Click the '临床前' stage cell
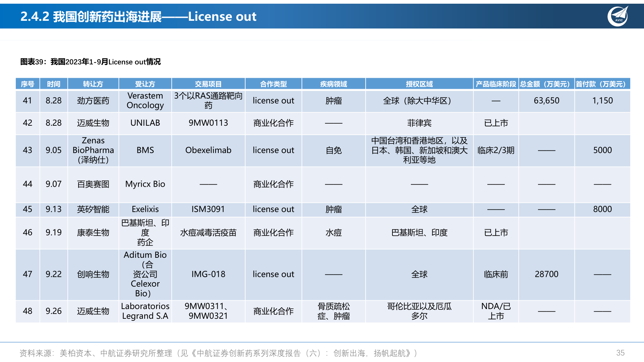Image resolution: width=644 pixels, height=362 pixels. click(x=496, y=274)
